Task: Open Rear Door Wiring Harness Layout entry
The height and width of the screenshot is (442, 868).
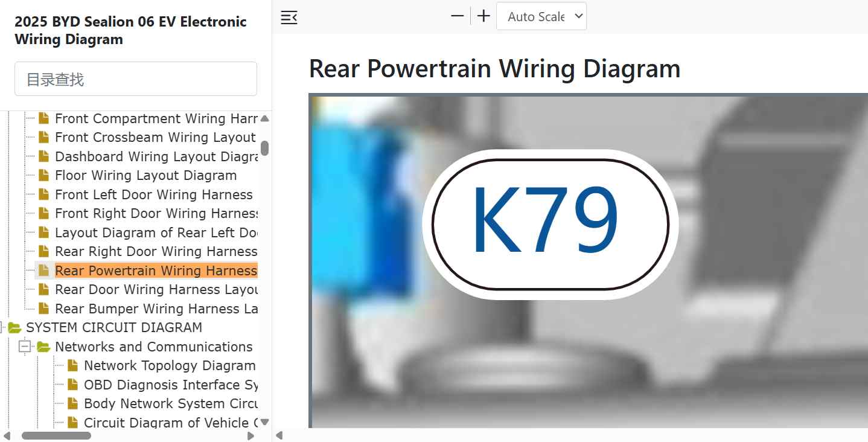Action: (x=156, y=289)
